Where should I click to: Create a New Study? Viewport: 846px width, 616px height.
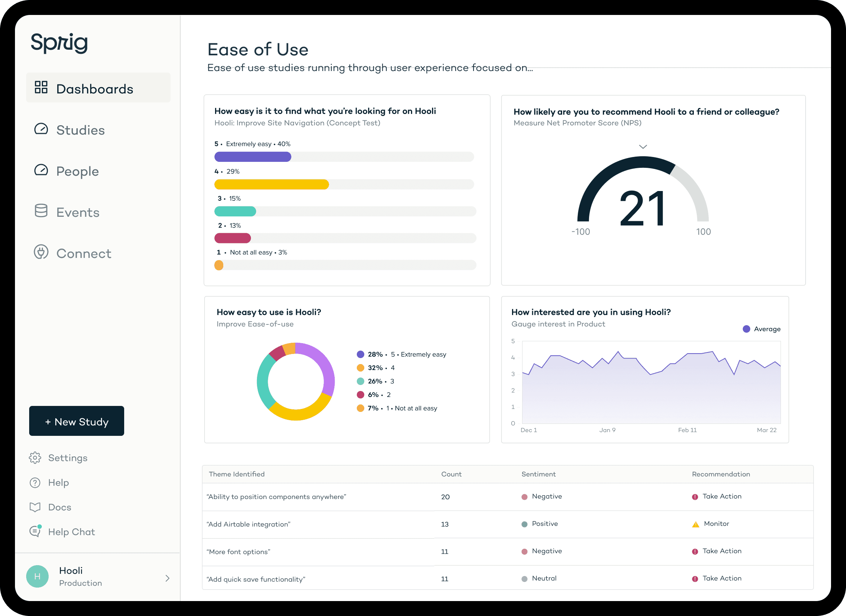point(77,421)
